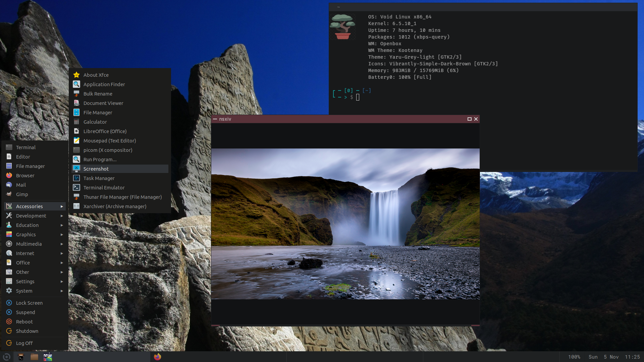
Task: Launch Gimp from the root menu
Action: (35, 194)
